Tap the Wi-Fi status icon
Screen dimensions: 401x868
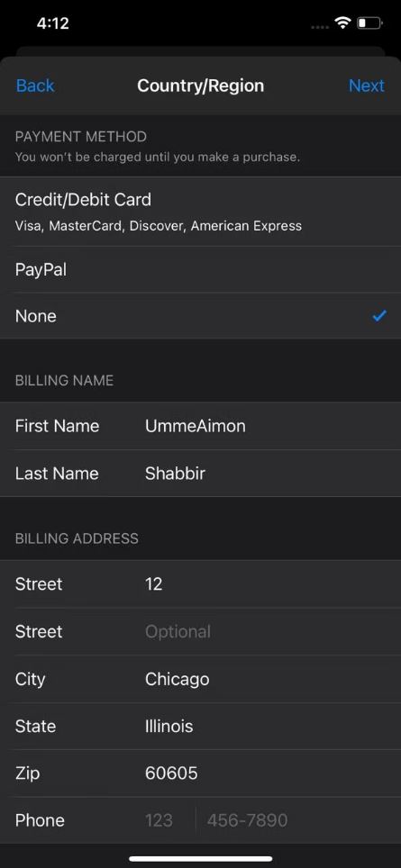[342, 23]
